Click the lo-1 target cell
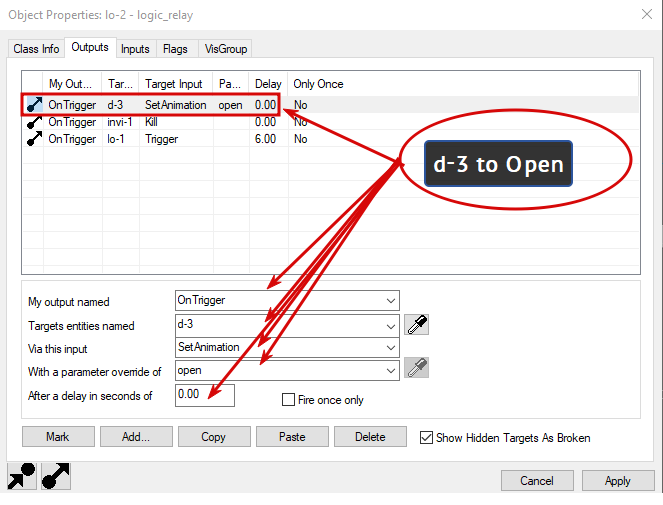The height and width of the screenshot is (505, 663). click(115, 139)
